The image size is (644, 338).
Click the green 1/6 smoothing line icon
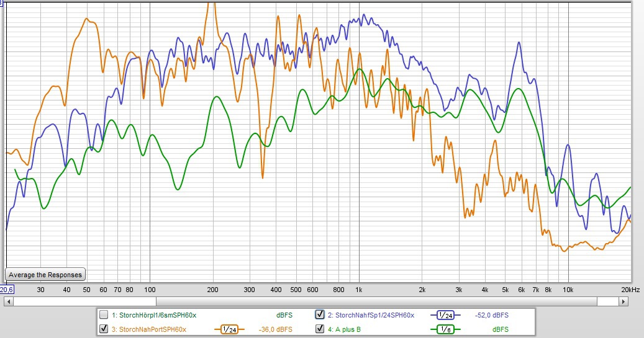click(446, 329)
